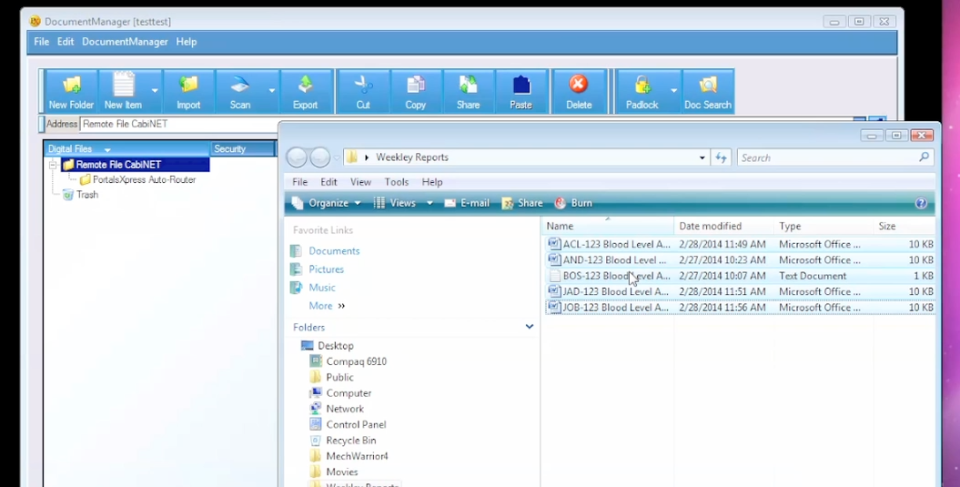Select PortalsXpress Auto-Router folder
This screenshot has height=487, width=960.
pos(144,179)
